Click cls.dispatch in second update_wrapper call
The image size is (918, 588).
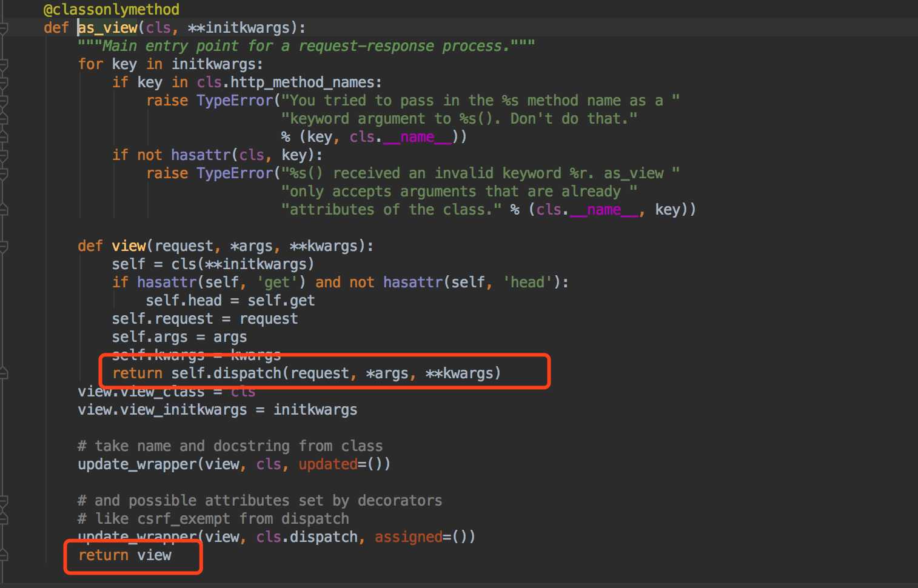307,537
